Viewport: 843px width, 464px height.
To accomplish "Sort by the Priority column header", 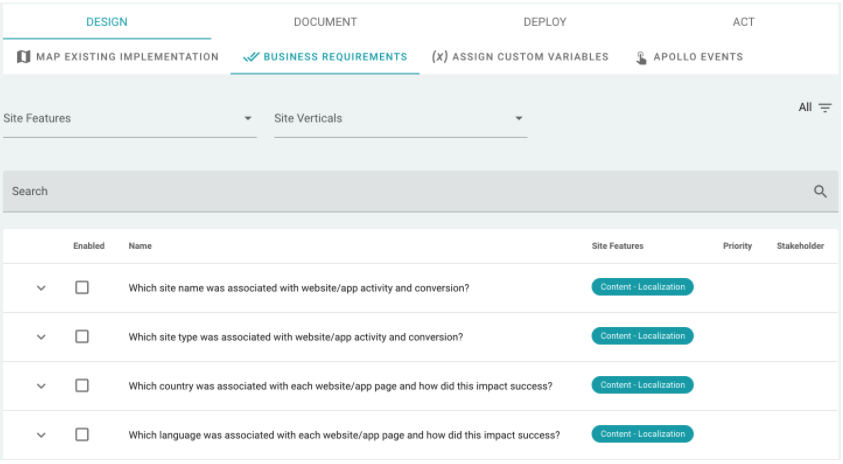I will [x=737, y=246].
